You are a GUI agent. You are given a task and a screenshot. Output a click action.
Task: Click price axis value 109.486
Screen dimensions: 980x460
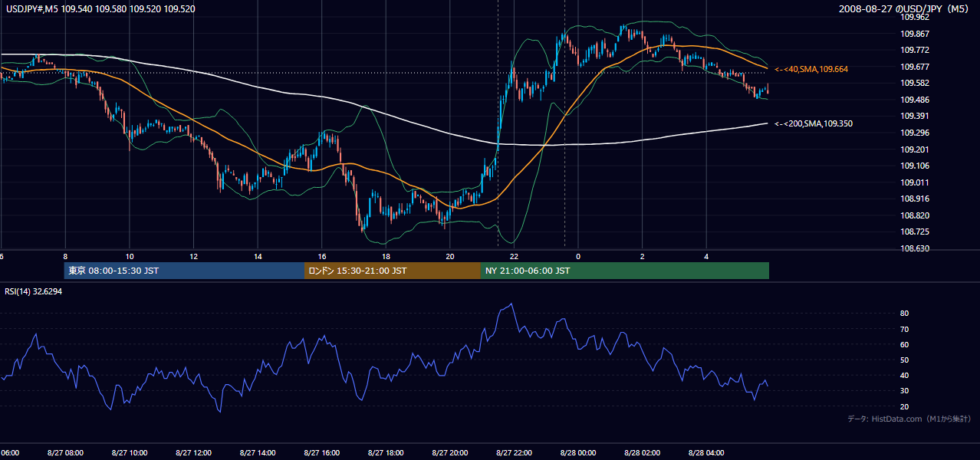913,100
